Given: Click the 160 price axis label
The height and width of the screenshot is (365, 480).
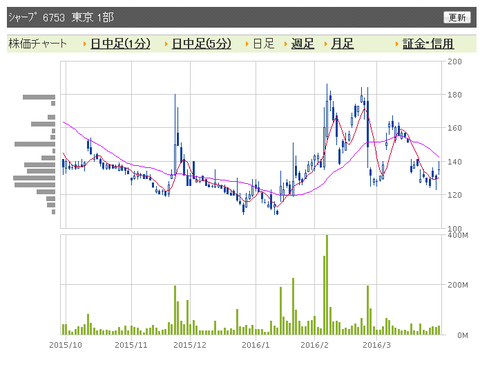Looking at the screenshot, I should (455, 128).
